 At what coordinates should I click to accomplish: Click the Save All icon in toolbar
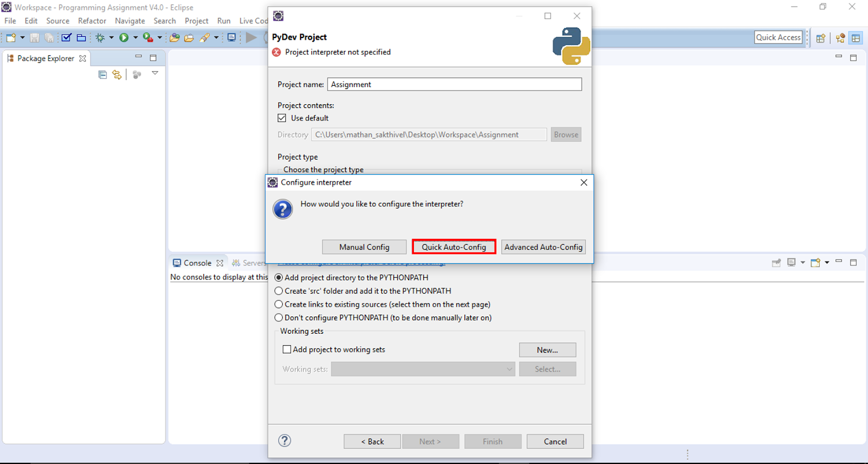(49, 37)
